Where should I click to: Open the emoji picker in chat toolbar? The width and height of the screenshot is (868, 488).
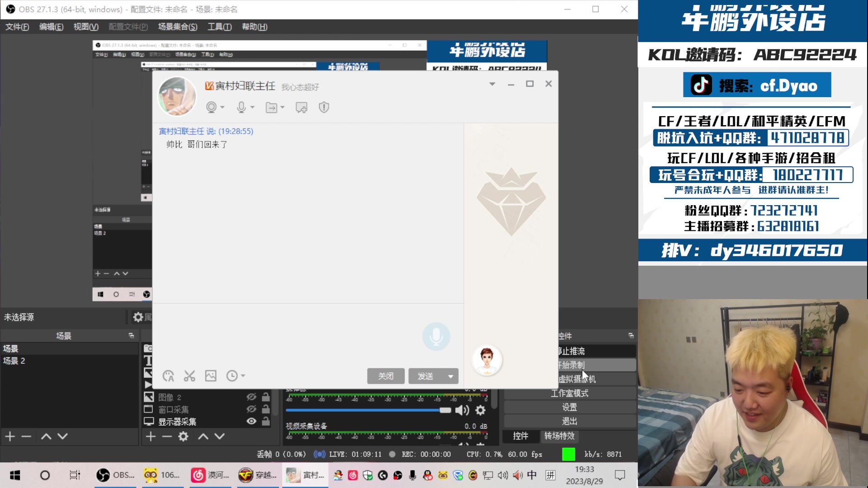coord(168,376)
